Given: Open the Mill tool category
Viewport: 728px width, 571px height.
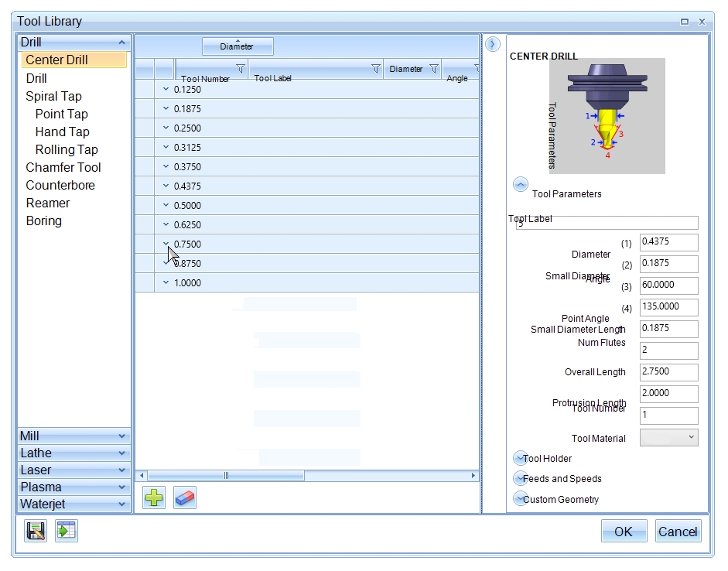Looking at the screenshot, I should (x=73, y=436).
